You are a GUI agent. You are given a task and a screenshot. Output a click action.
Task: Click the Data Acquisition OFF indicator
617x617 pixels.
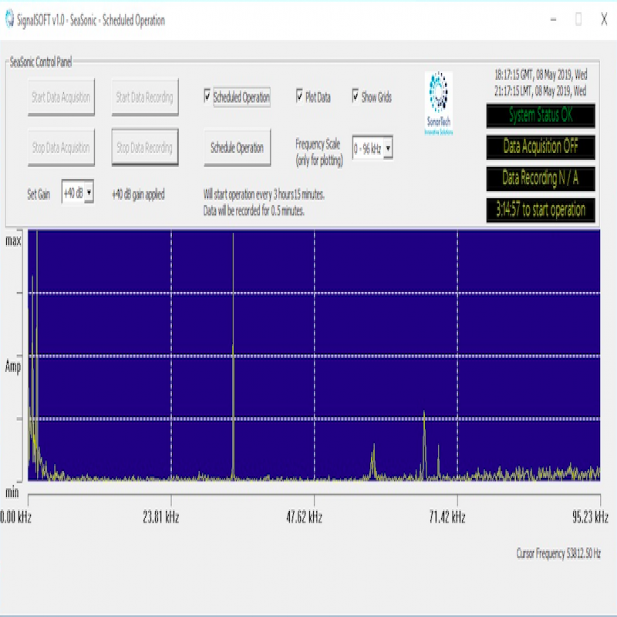click(x=540, y=147)
